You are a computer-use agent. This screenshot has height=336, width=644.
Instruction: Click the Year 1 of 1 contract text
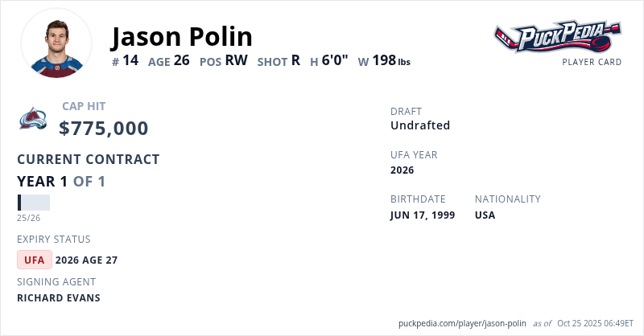pyautogui.click(x=61, y=182)
